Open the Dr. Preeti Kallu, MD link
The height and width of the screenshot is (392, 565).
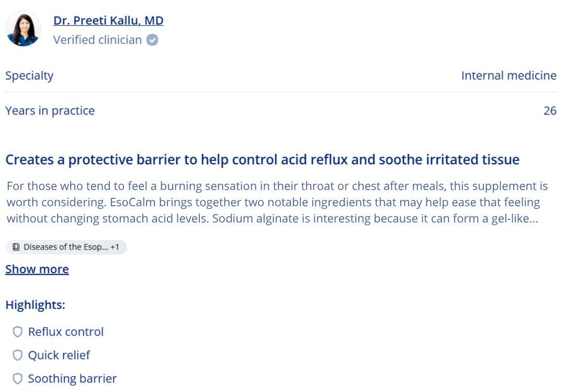click(108, 20)
